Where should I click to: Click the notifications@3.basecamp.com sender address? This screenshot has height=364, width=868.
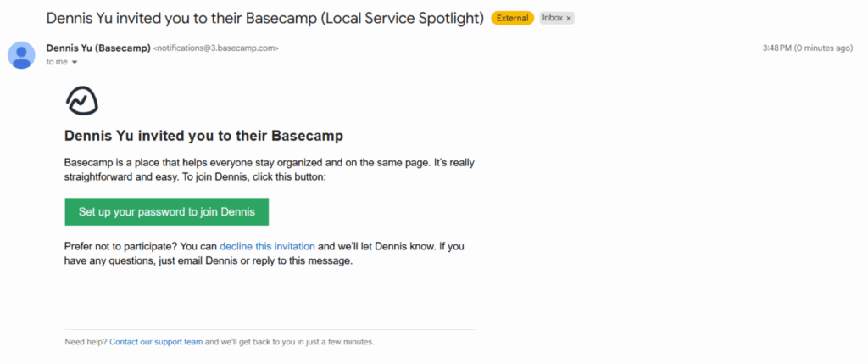(215, 48)
